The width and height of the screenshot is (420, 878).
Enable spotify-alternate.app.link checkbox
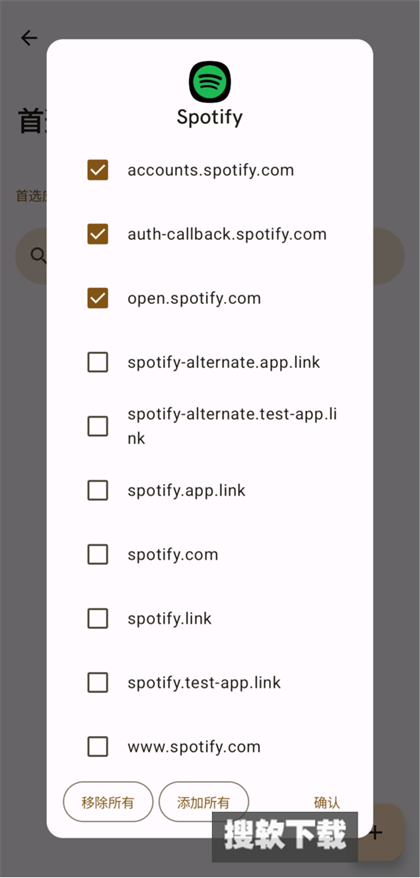[x=98, y=362]
